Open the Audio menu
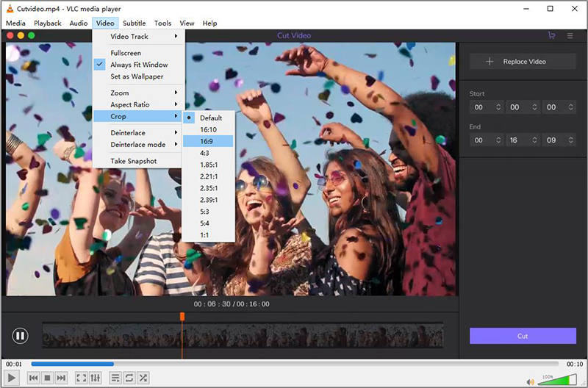Viewport: 588px width, 388px height. coord(79,24)
